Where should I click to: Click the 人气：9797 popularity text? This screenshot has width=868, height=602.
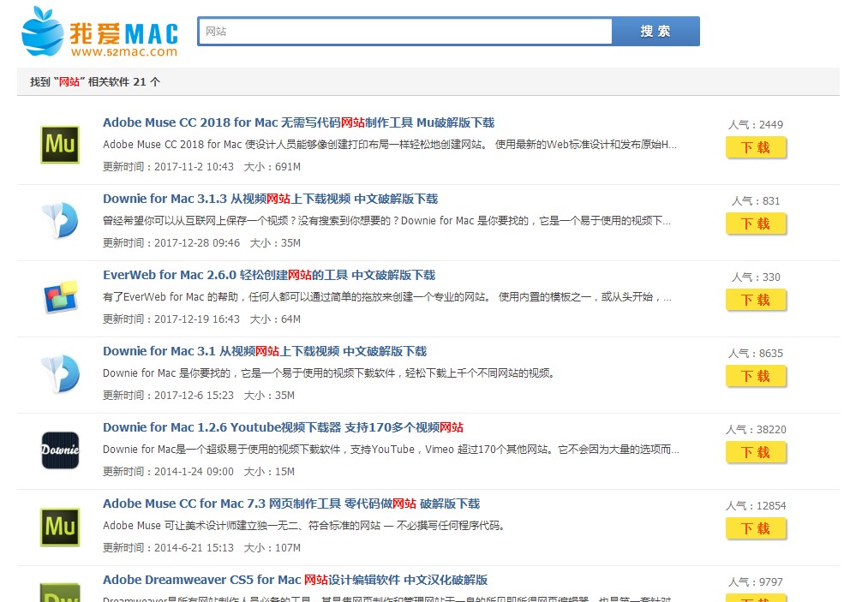click(x=756, y=582)
